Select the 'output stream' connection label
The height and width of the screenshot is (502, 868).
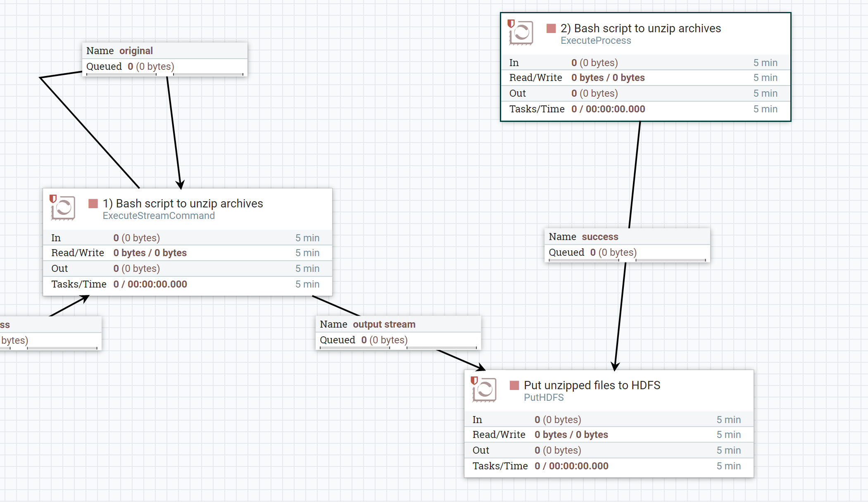(x=384, y=324)
